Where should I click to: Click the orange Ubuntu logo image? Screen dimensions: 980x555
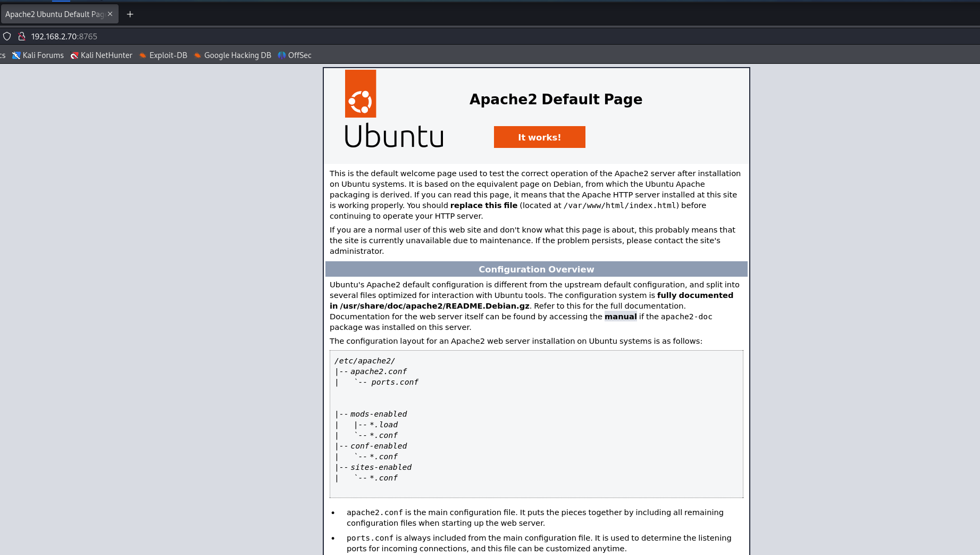click(x=361, y=94)
